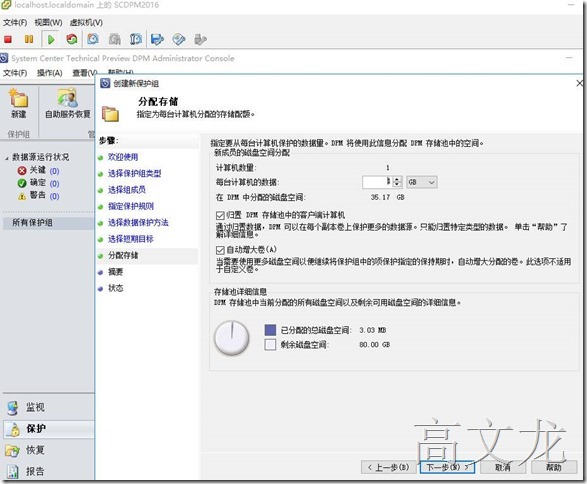Viewport: 587px width, 484px height.
Task: Click the DPM console title icon
Action: pyautogui.click(x=4, y=58)
